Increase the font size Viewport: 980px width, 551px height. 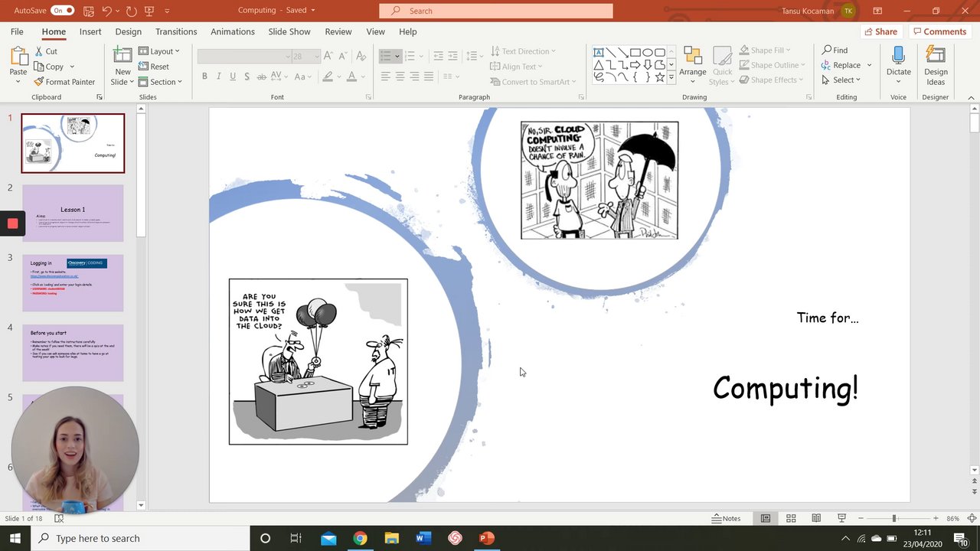click(328, 56)
